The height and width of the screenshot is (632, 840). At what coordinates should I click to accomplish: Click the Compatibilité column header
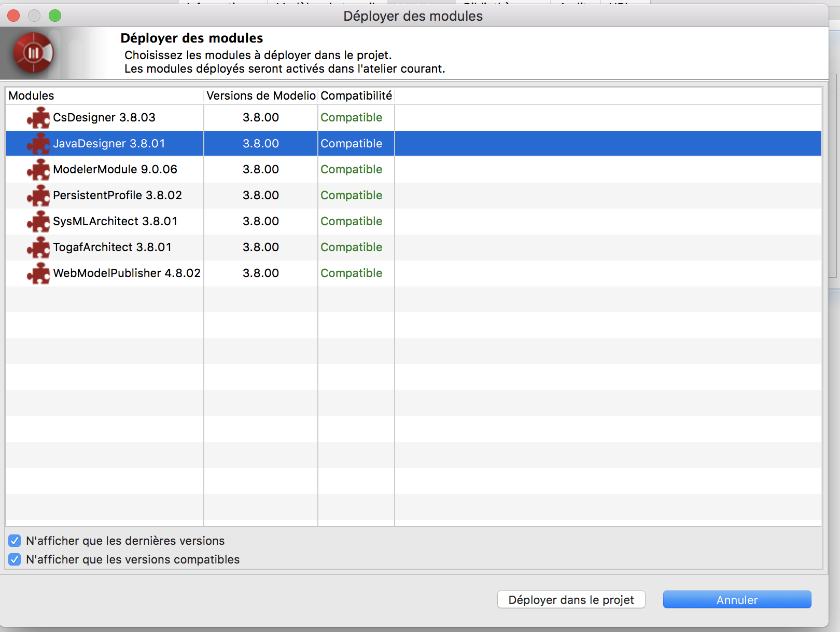click(x=356, y=95)
